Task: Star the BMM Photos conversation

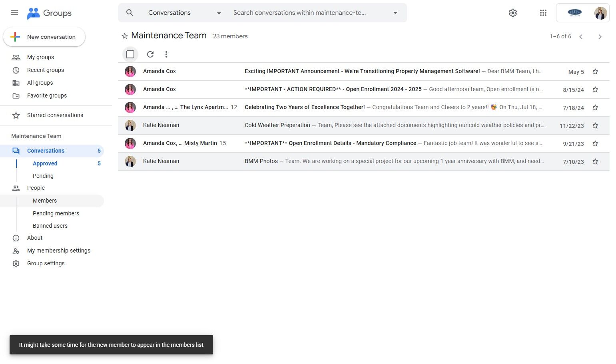Action: coord(595,161)
